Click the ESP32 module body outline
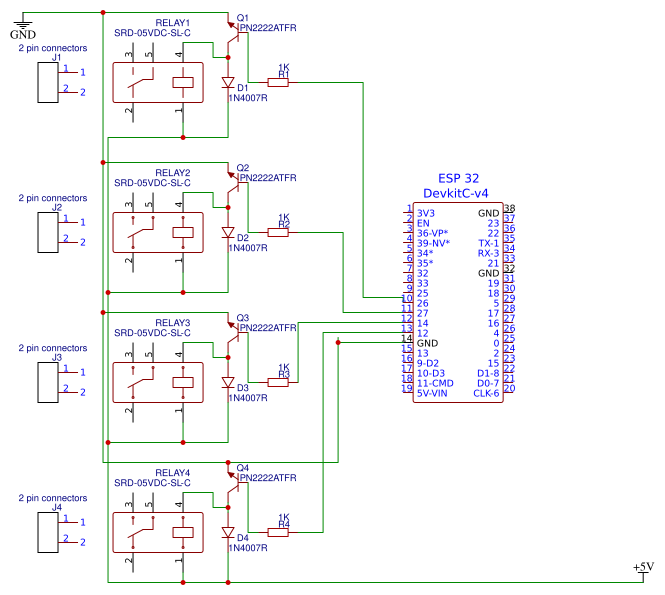The image size is (665, 595). (458, 302)
